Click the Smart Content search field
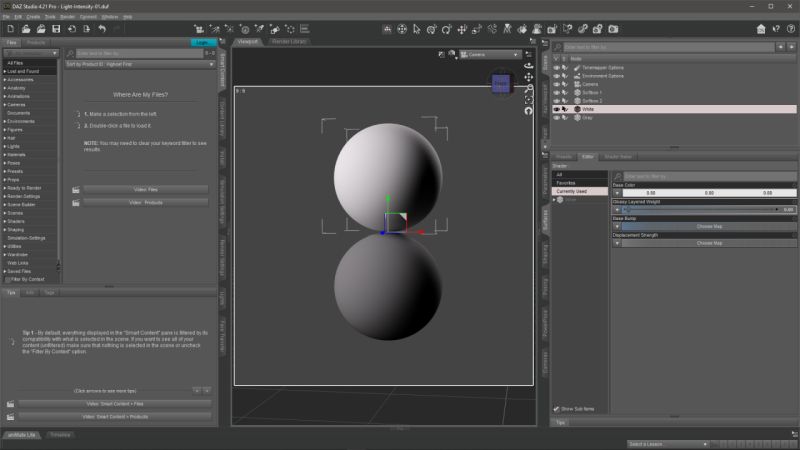Screen dimensions: 800x450 coord(139,53)
